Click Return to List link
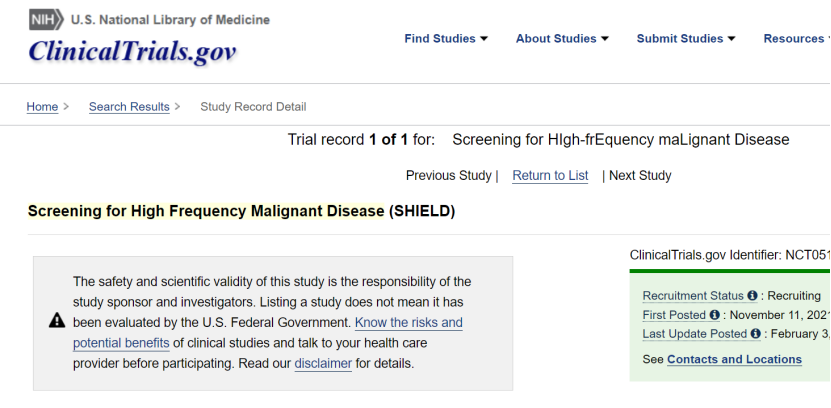Image resolution: width=831 pixels, height=408 pixels. coord(550,176)
